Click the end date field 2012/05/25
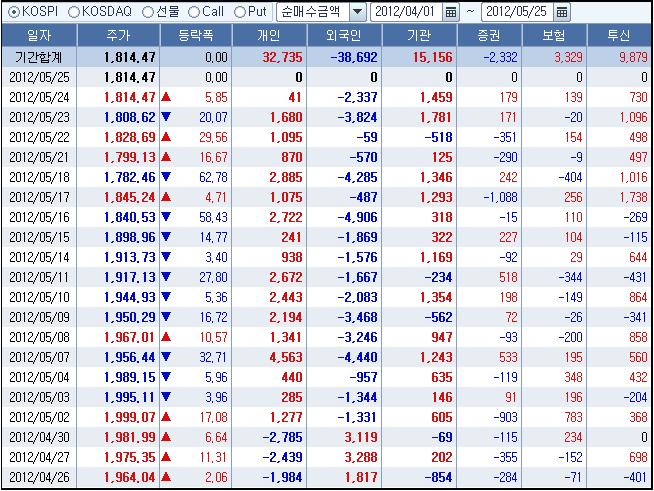Image resolution: width=654 pixels, height=491 pixels. (x=517, y=12)
